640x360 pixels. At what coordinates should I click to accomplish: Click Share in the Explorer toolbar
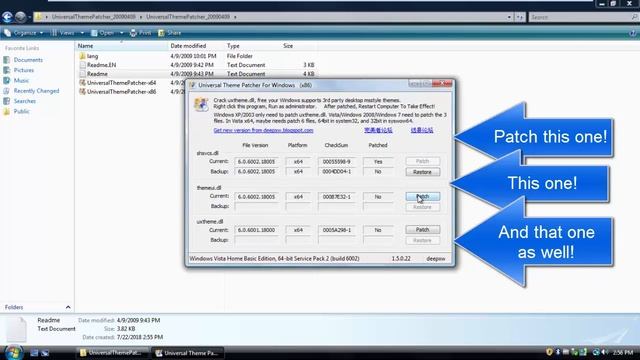[169, 33]
